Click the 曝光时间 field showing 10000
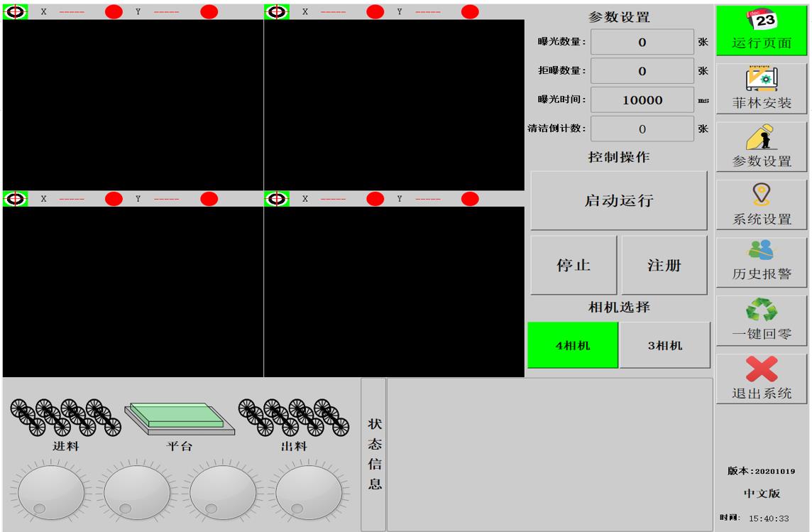This screenshot has height=532, width=812. (x=642, y=100)
